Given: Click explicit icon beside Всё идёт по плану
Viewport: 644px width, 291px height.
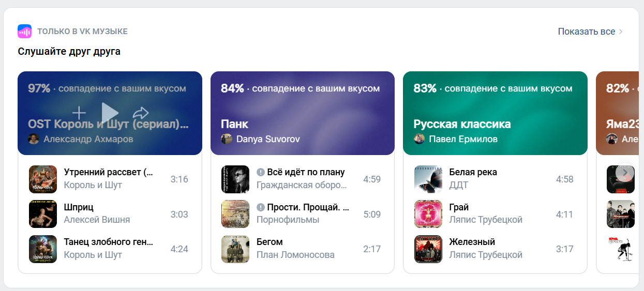Looking at the screenshot, I should [261, 172].
